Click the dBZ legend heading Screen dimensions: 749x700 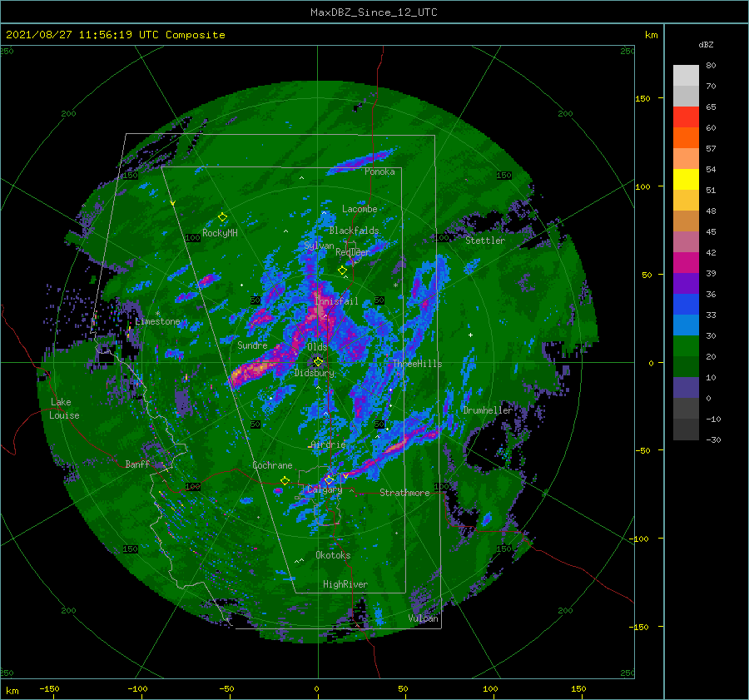[706, 44]
